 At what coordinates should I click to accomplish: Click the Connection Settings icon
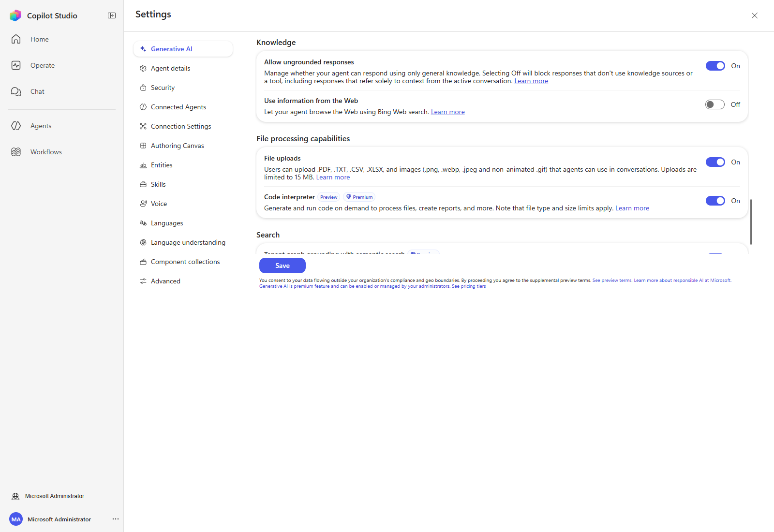[143, 126]
